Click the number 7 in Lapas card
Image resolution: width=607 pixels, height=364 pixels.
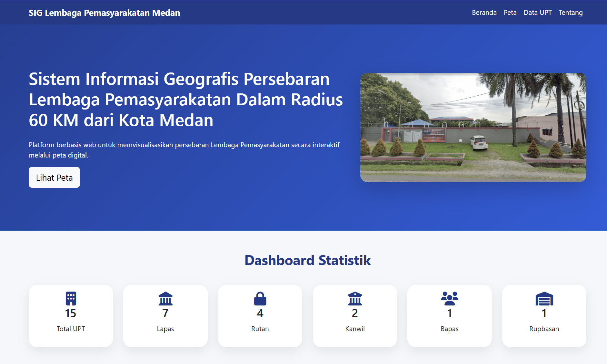point(165,313)
